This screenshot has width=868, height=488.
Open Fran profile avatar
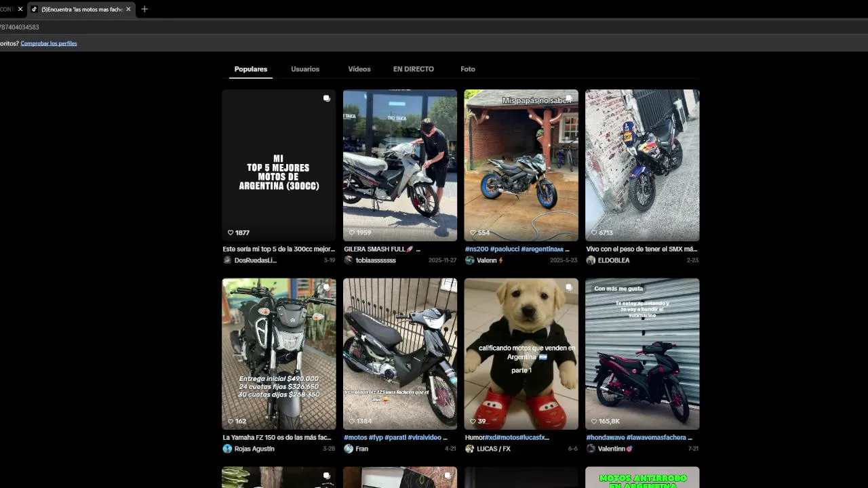pyautogui.click(x=349, y=449)
